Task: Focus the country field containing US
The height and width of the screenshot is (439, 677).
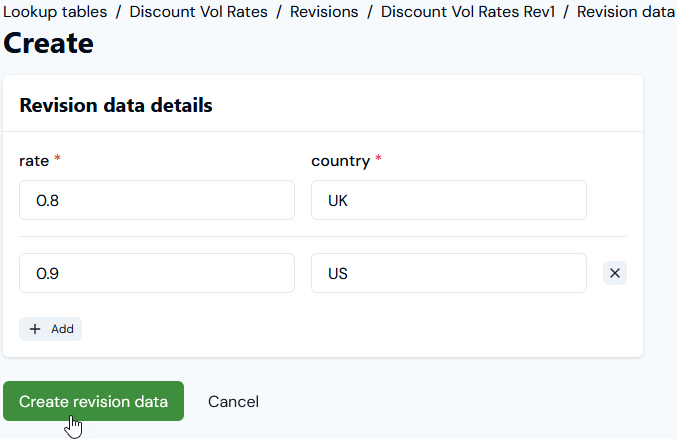Action: click(449, 273)
